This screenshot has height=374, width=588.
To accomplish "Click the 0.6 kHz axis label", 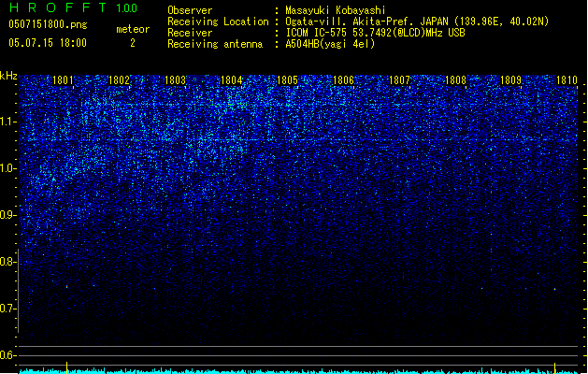I will click(x=7, y=355).
